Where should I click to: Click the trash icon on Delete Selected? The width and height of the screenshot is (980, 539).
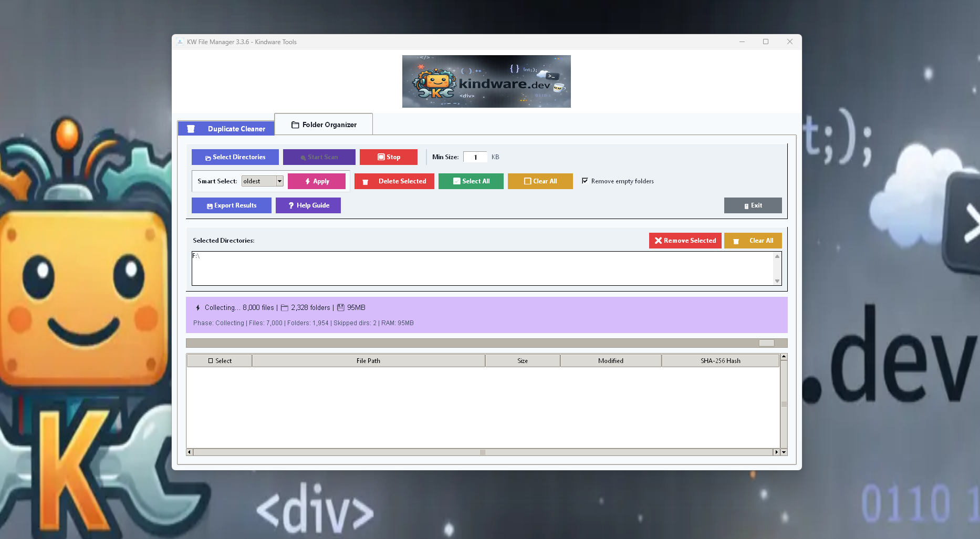[366, 182]
